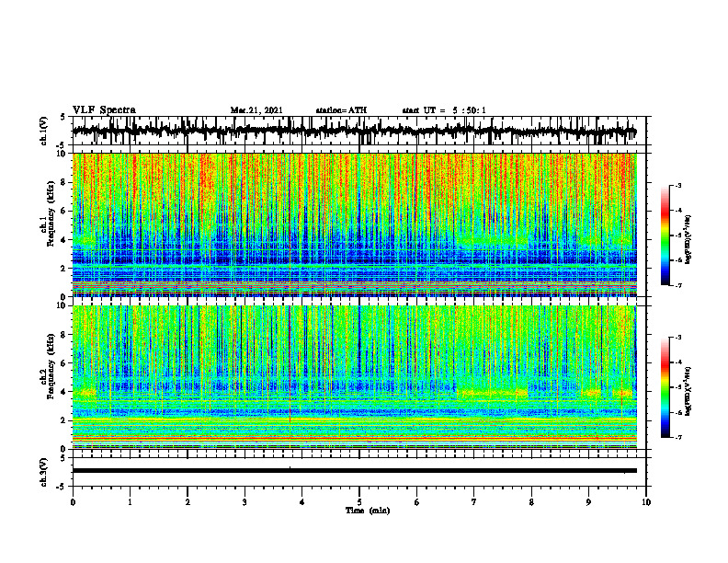This screenshot has height=563, width=728.
Task: Click the "4" frequency tick of ch.1 spectrogram
Action: [65, 240]
